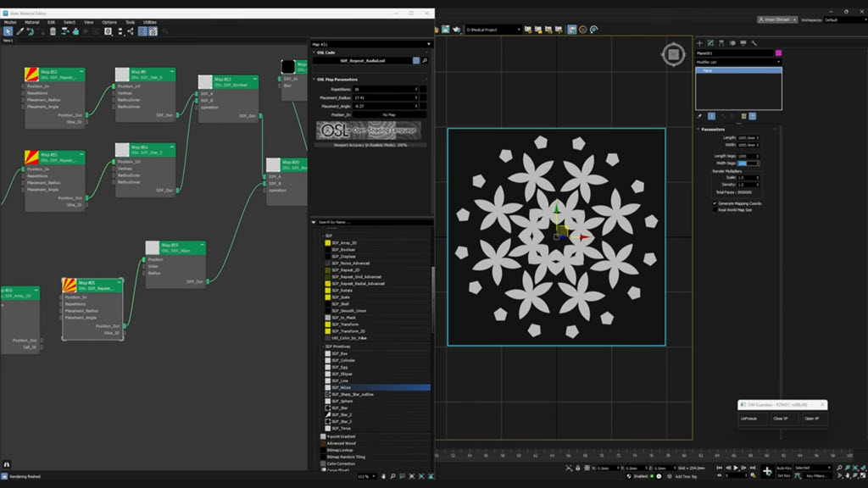This screenshot has height=488, width=868.
Task: Click the Pin Stack icon under modifier stack
Action: click(699, 116)
